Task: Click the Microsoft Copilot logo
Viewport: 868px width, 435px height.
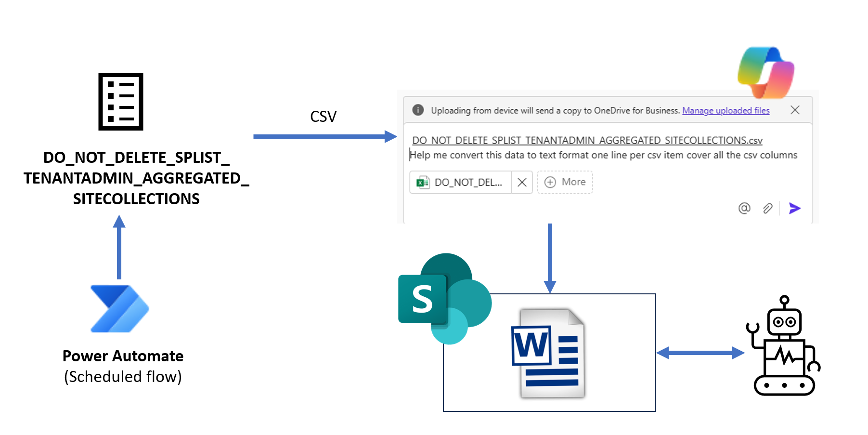Action: (x=766, y=72)
